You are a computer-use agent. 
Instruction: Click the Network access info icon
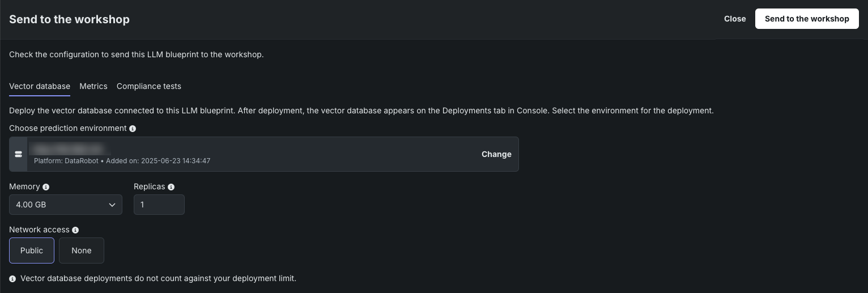click(75, 230)
